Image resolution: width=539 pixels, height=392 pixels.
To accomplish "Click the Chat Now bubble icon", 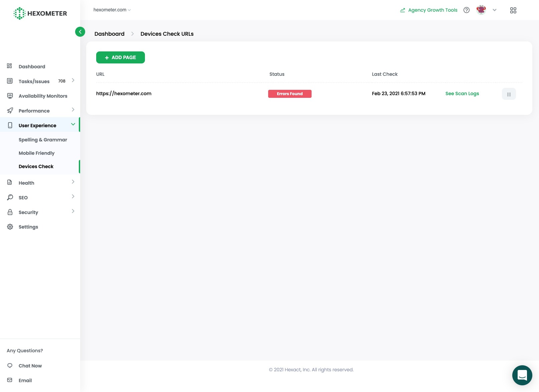I will [x=10, y=366].
